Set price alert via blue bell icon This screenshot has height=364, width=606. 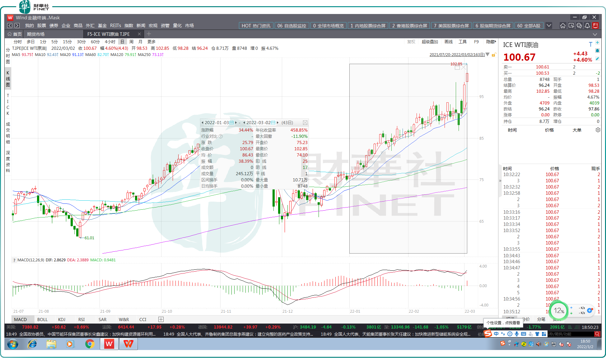coord(597,51)
